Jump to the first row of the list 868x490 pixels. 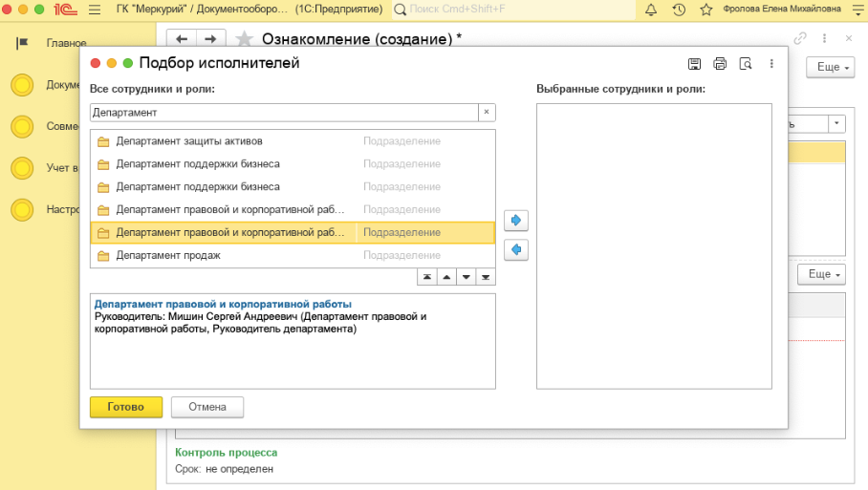click(x=427, y=277)
